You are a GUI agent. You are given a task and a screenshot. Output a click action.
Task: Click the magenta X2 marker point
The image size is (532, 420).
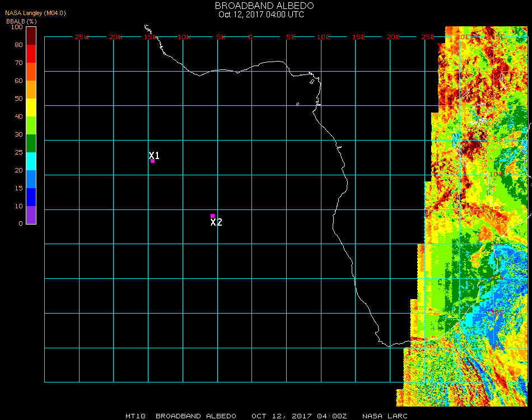click(x=212, y=216)
